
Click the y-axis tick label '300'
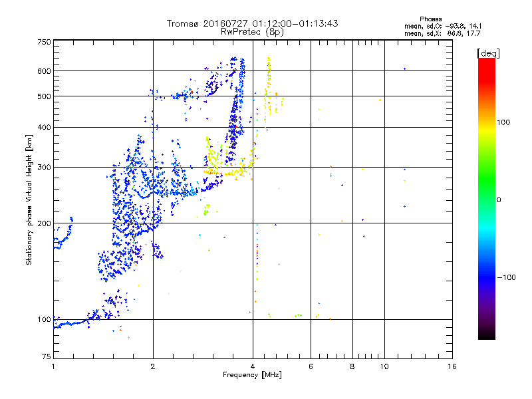[44, 168]
